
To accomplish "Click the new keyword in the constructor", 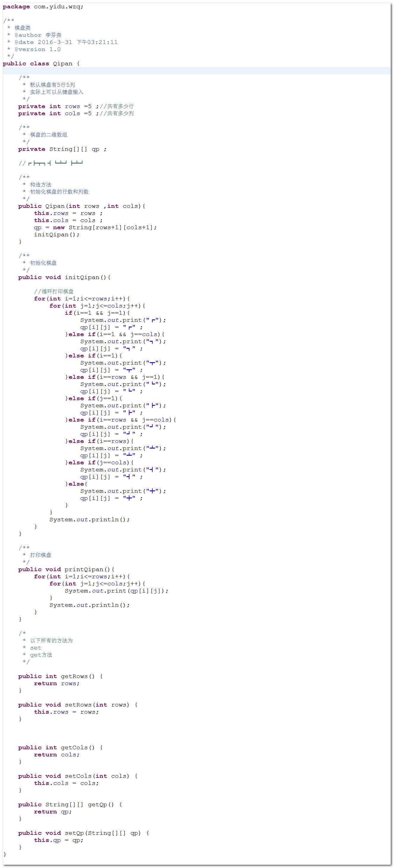I will (59, 227).
